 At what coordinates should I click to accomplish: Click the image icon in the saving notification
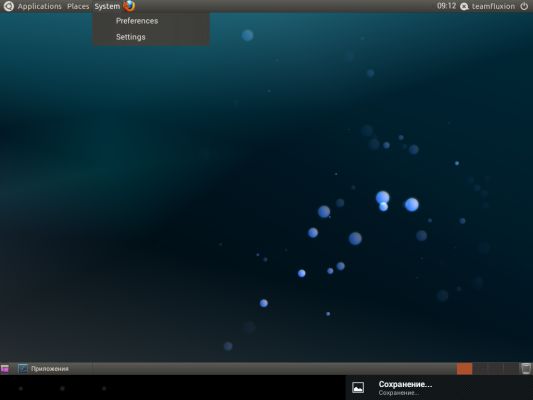358,387
